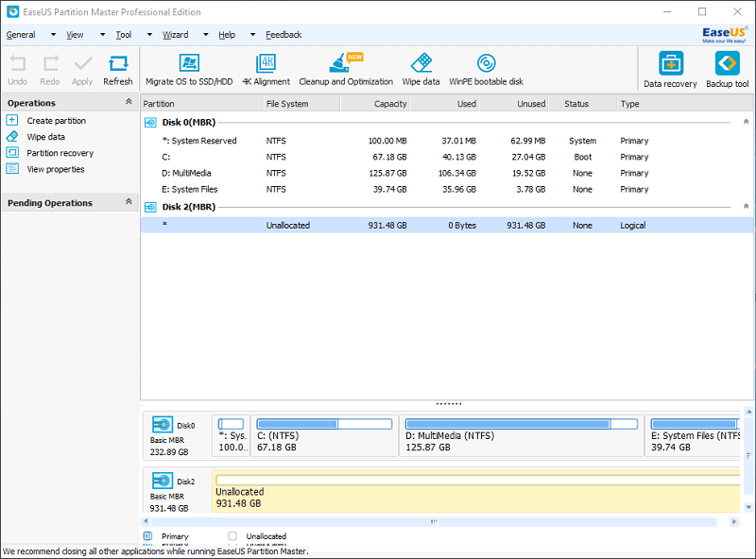Image resolution: width=756 pixels, height=559 pixels.
Task: Open the Wizard menu
Action: click(176, 35)
